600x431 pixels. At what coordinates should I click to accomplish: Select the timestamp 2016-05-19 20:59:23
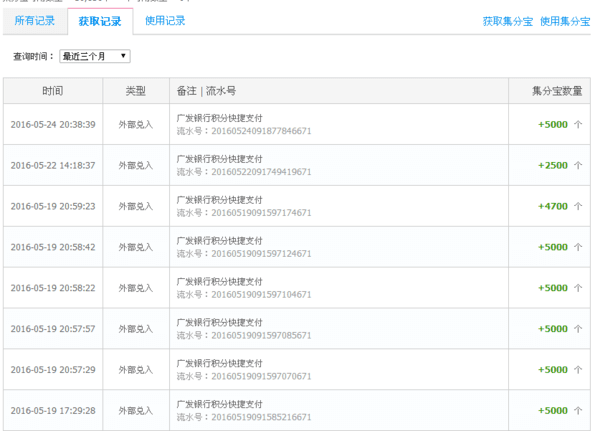(x=53, y=206)
